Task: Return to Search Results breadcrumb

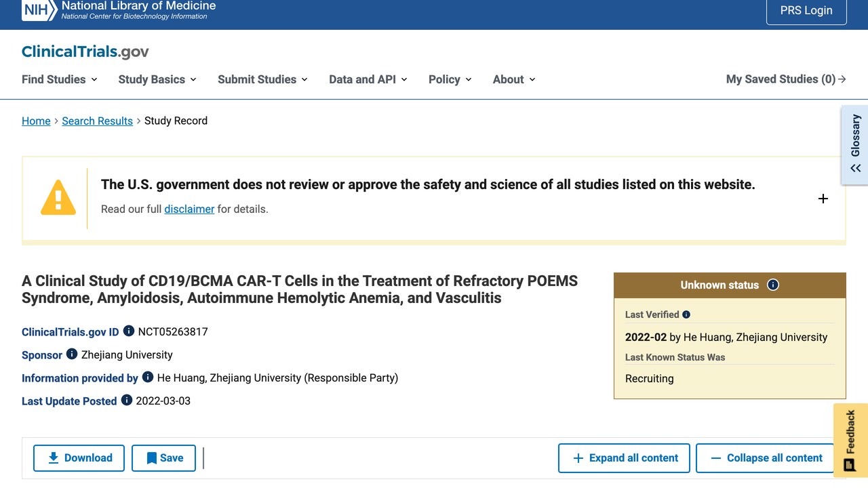Action: tap(98, 121)
